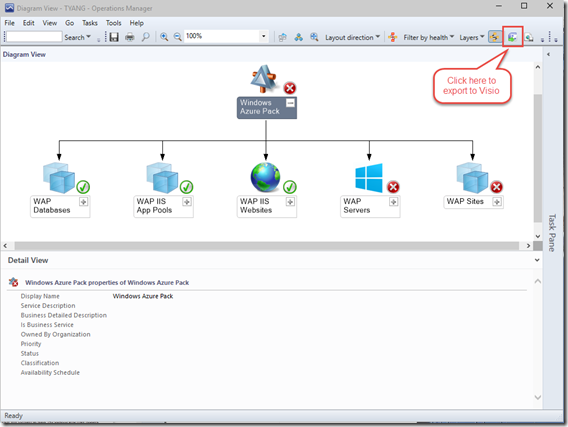Click the green healthy badge on WAP IIS App Pools

tap(187, 187)
